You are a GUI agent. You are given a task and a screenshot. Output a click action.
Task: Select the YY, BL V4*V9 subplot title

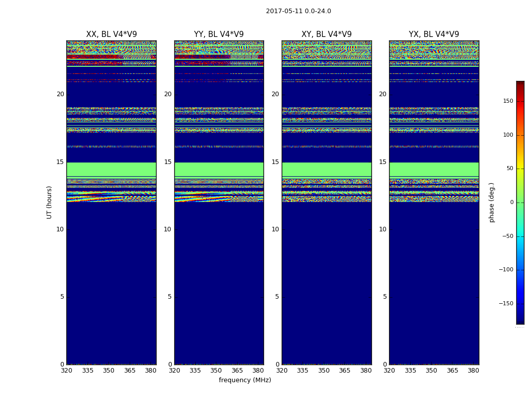coord(219,34)
